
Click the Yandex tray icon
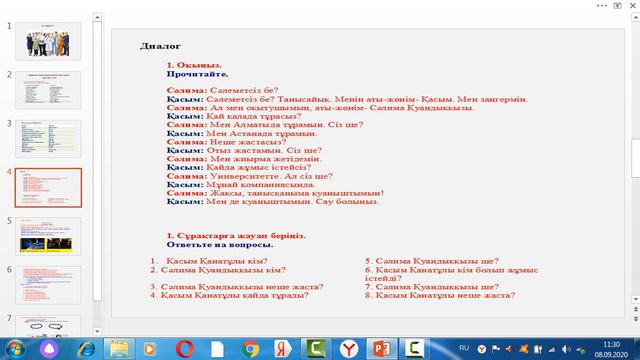point(482,349)
